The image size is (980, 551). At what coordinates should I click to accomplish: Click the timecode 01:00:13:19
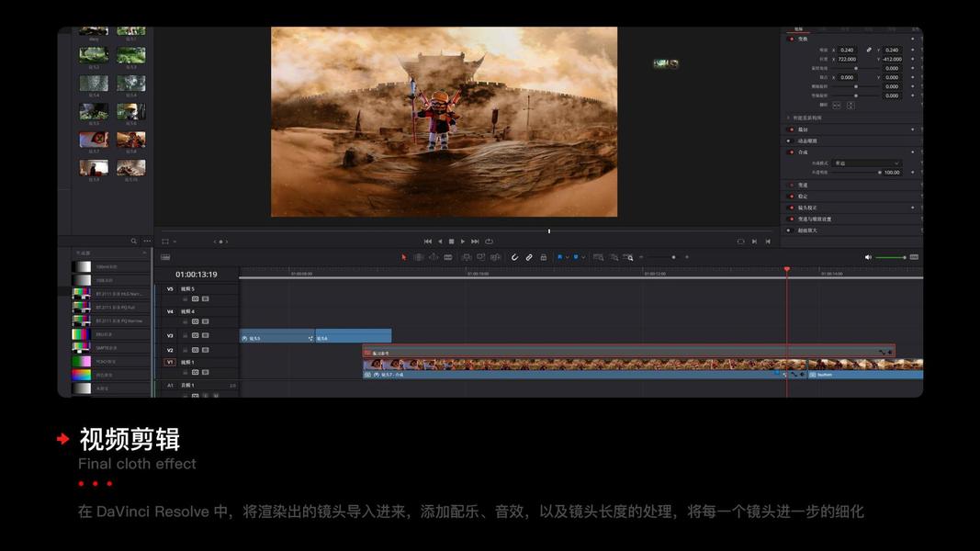click(x=197, y=275)
